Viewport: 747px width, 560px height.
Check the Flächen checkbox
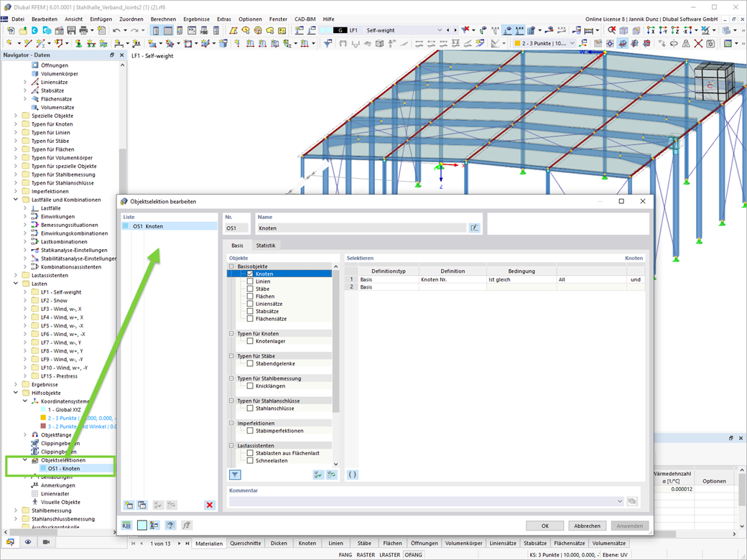(250, 297)
